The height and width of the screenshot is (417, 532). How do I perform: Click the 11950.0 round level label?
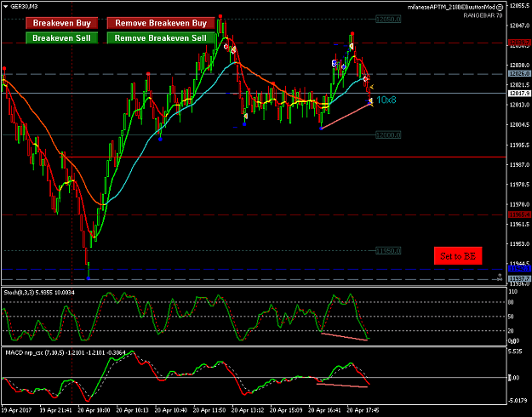388,251
